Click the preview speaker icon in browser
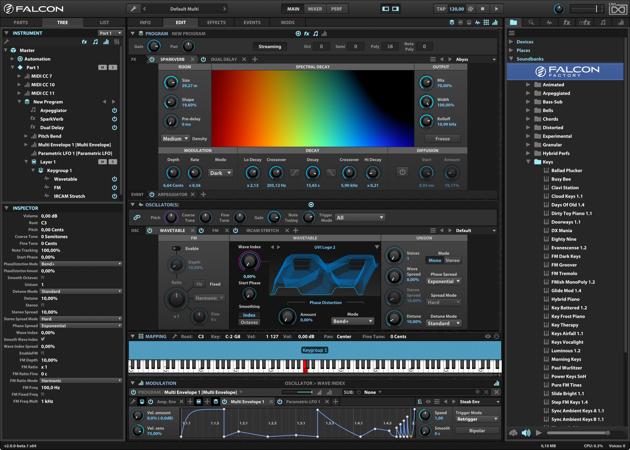This screenshot has height=450, width=630. click(x=526, y=433)
